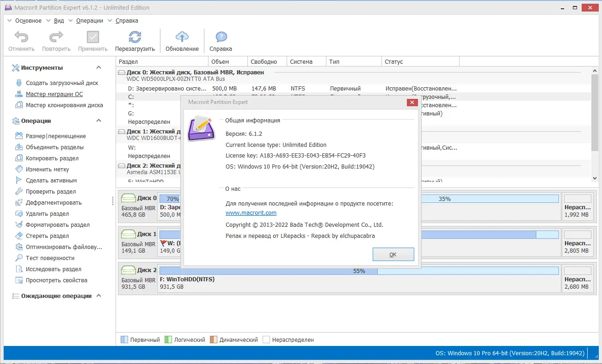This screenshot has width=602, height=364.
Task: Click OK in the About dialog
Action: [x=393, y=254]
